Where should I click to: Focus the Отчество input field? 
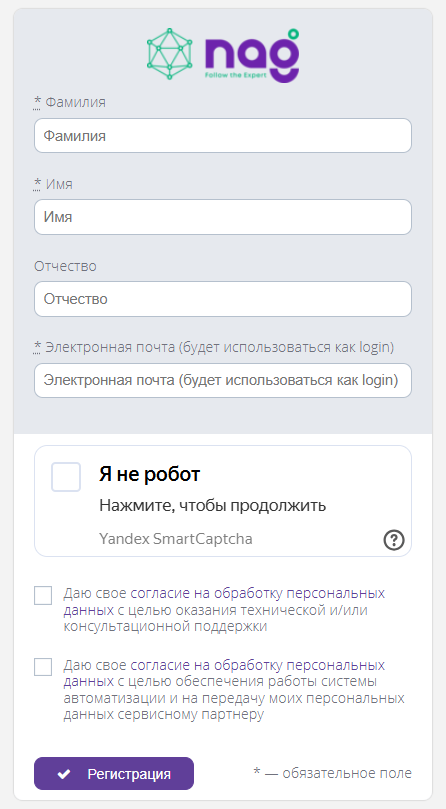coord(223,299)
